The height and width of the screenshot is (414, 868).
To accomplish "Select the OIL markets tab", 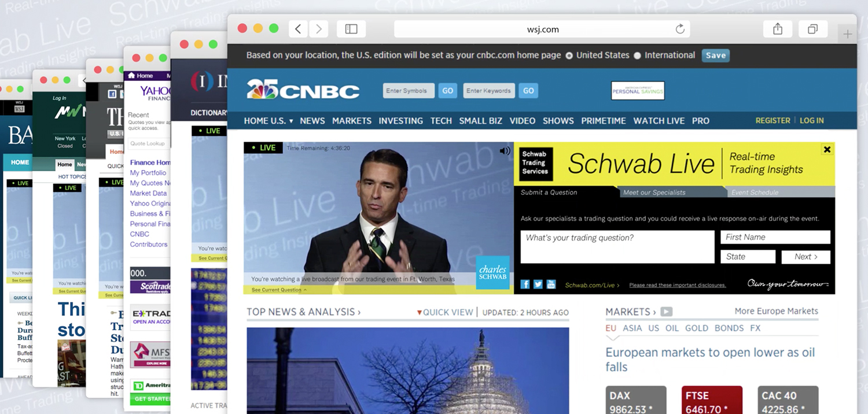I will (672, 328).
